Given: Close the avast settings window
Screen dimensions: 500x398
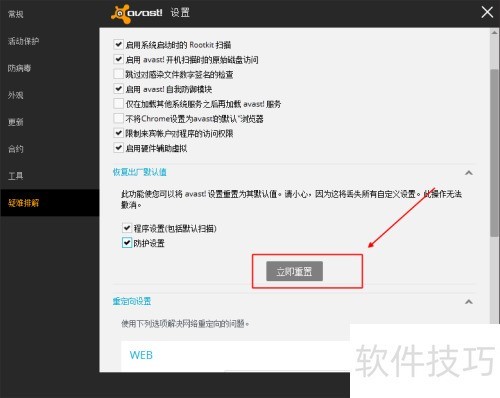Looking at the screenshot, I should [x=487, y=12].
